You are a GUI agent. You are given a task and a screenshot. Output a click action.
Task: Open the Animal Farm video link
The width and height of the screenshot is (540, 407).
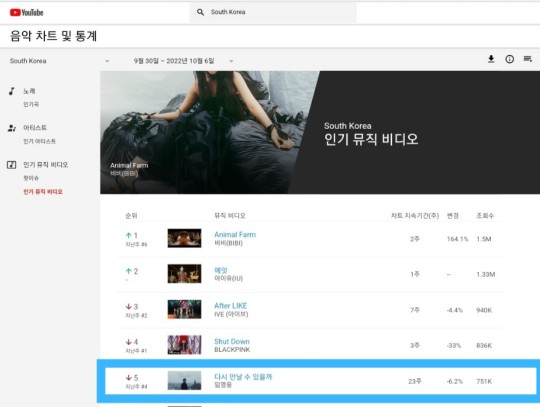pyautogui.click(x=235, y=234)
